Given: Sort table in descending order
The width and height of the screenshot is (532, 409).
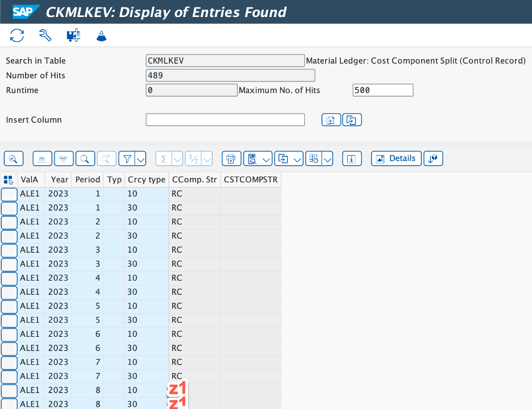Looking at the screenshot, I should (x=64, y=158).
